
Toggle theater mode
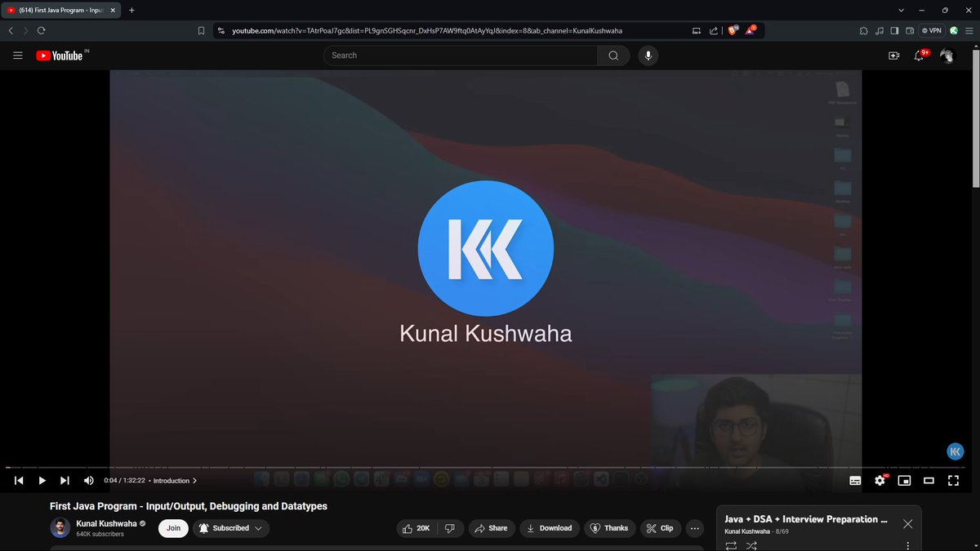[x=929, y=481]
